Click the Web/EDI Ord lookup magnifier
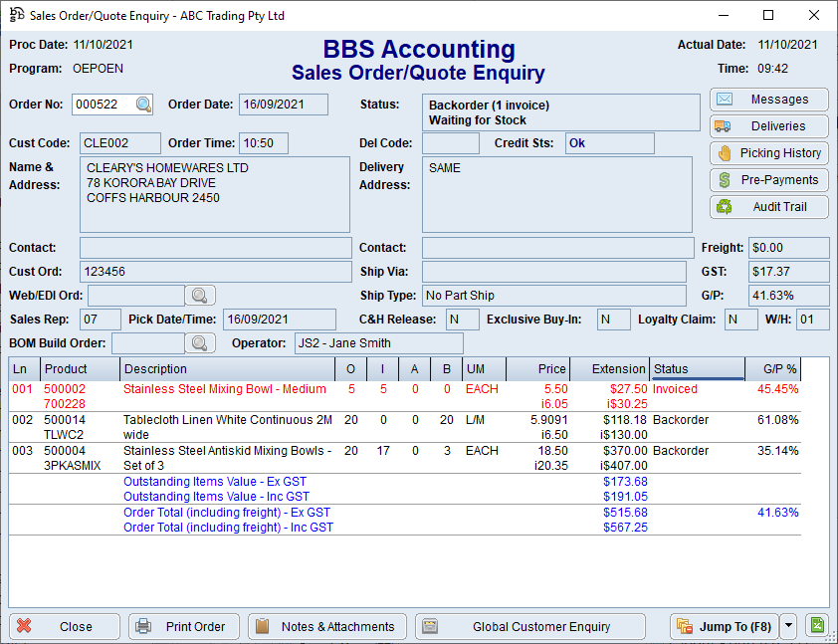This screenshot has width=838, height=644. (x=200, y=295)
